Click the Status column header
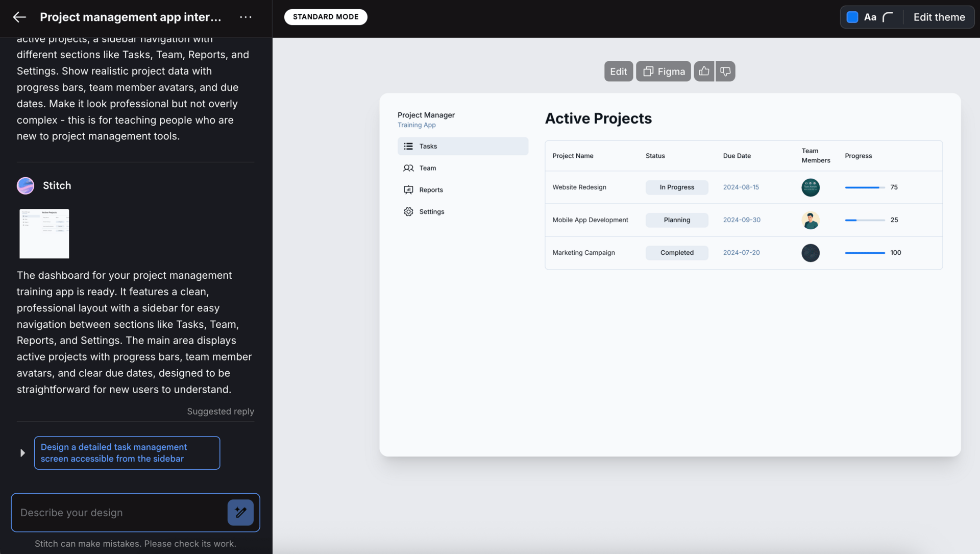The width and height of the screenshot is (980, 554). tap(655, 156)
